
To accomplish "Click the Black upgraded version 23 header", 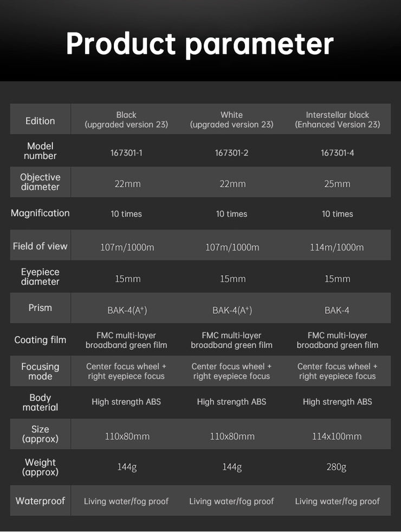I will [126, 120].
